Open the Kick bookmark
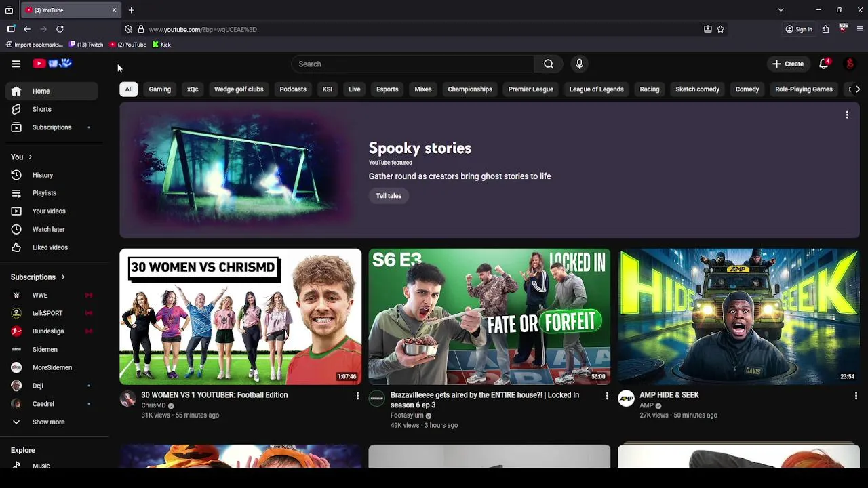 [x=161, y=45]
